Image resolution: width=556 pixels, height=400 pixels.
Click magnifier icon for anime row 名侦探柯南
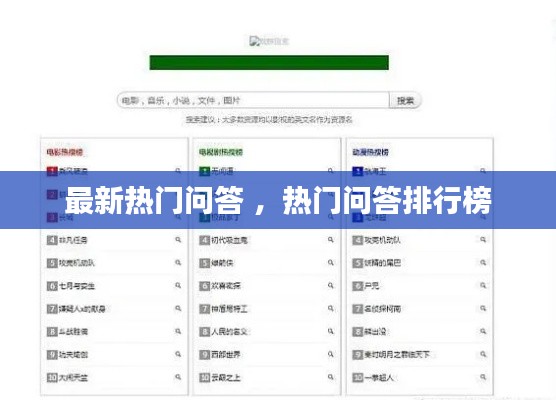[x=483, y=309]
